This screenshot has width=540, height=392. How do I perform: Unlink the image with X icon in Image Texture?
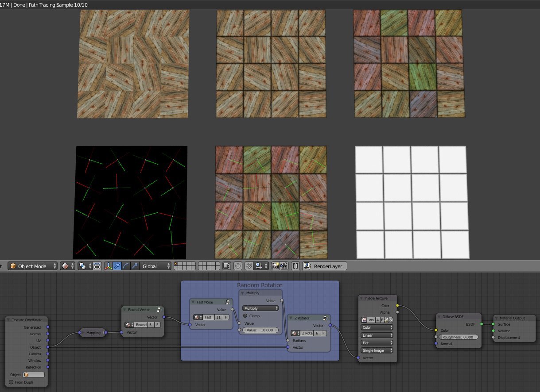click(x=390, y=320)
